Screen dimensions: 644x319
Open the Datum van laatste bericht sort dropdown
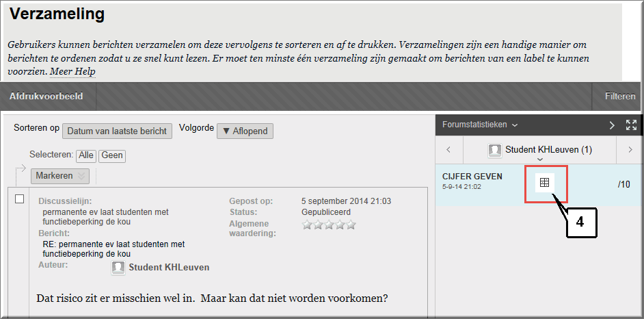click(117, 131)
